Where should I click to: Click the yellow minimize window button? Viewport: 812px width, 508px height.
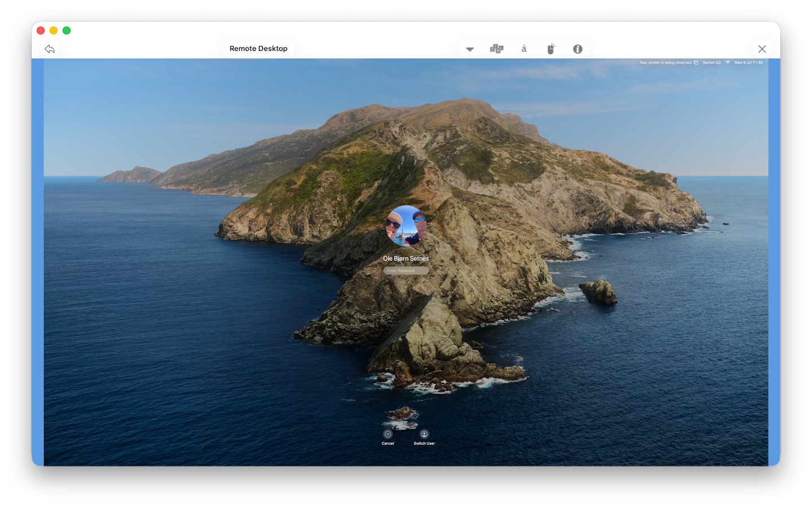54,30
